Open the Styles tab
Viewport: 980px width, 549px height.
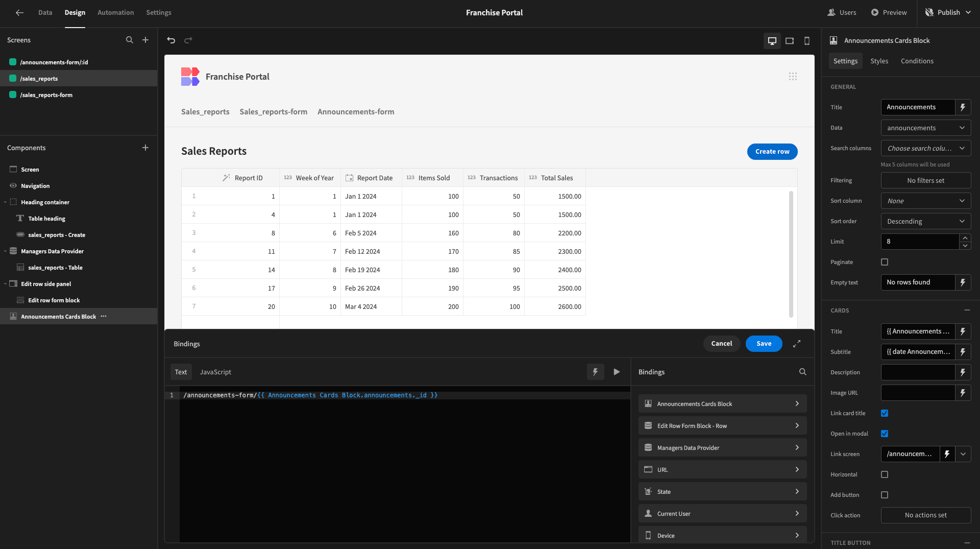(x=879, y=61)
